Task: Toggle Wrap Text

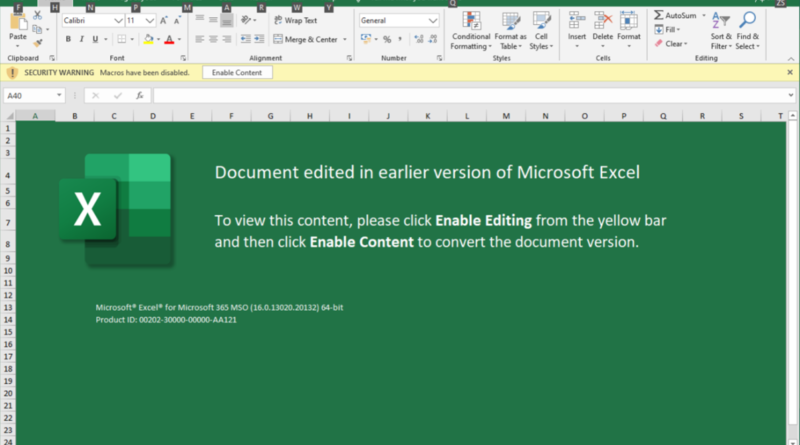Action: (x=296, y=20)
